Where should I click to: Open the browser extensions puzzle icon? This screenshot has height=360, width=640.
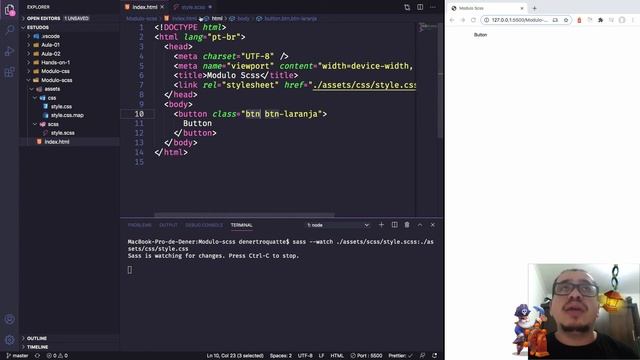[x=600, y=20]
